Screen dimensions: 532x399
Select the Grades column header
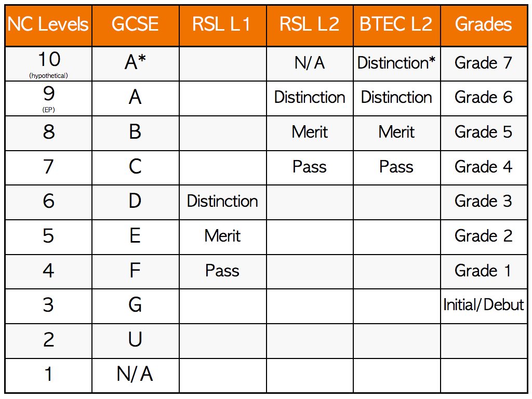click(x=484, y=25)
